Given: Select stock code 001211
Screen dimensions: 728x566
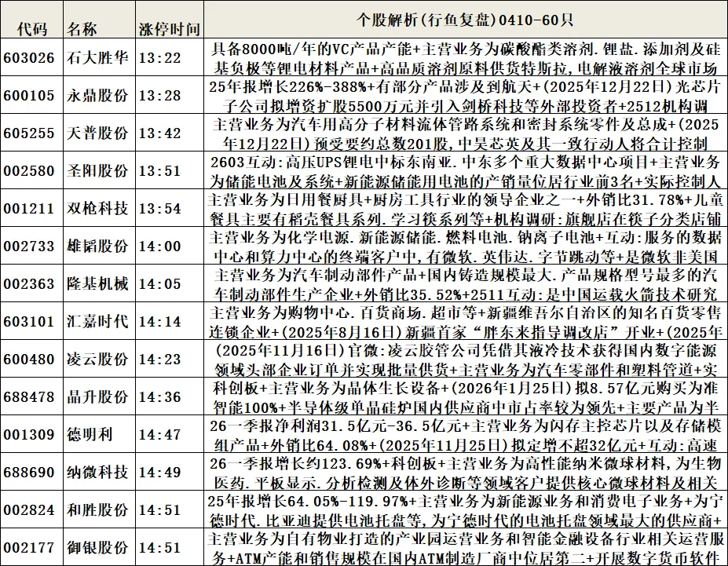Looking at the screenshot, I should [x=29, y=208].
